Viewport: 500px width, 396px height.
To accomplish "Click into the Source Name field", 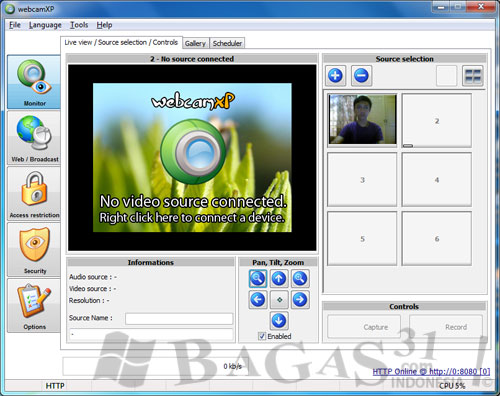I will coord(179,319).
